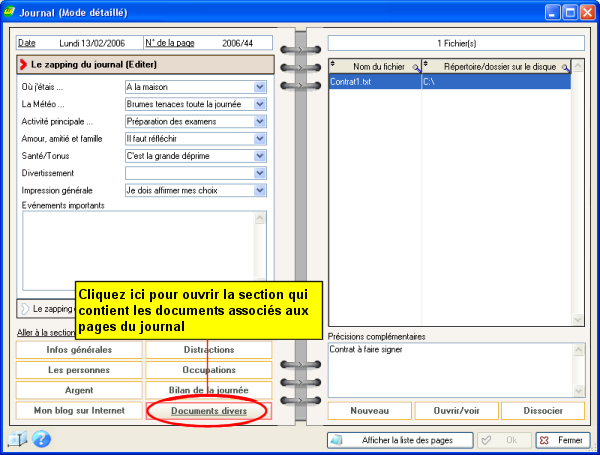Open the Impression générale dropdown

pyautogui.click(x=260, y=190)
